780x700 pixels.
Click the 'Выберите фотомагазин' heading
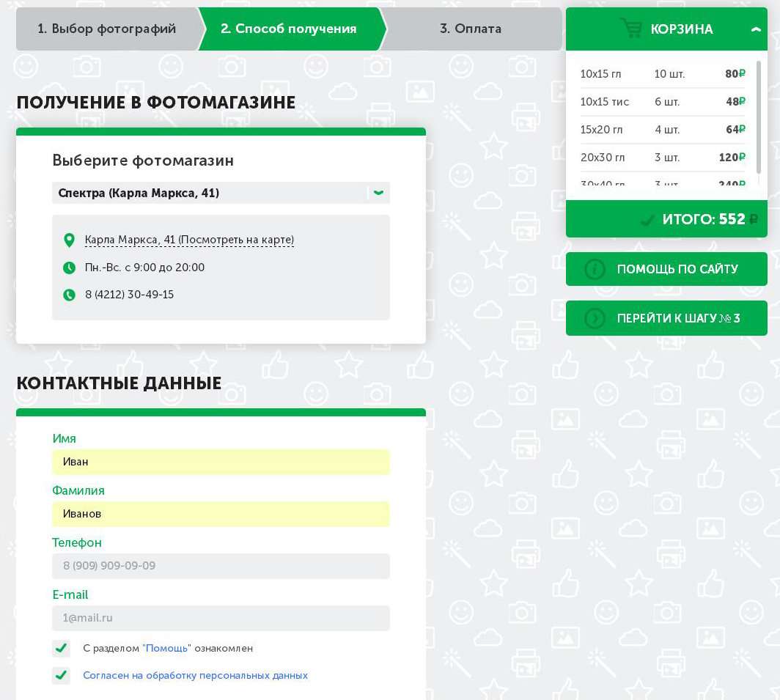[x=143, y=161]
